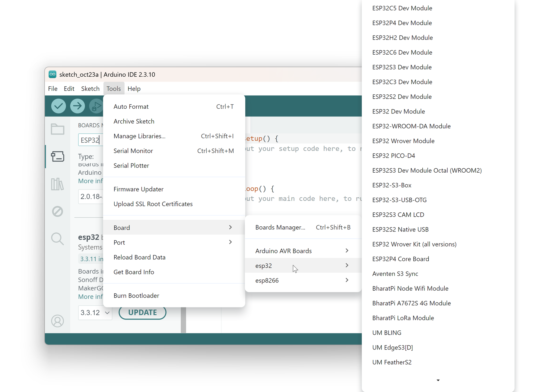Screen dimensions: 543x392
Task: Choose Manage Libraries from Tools menu
Action: click(174, 136)
